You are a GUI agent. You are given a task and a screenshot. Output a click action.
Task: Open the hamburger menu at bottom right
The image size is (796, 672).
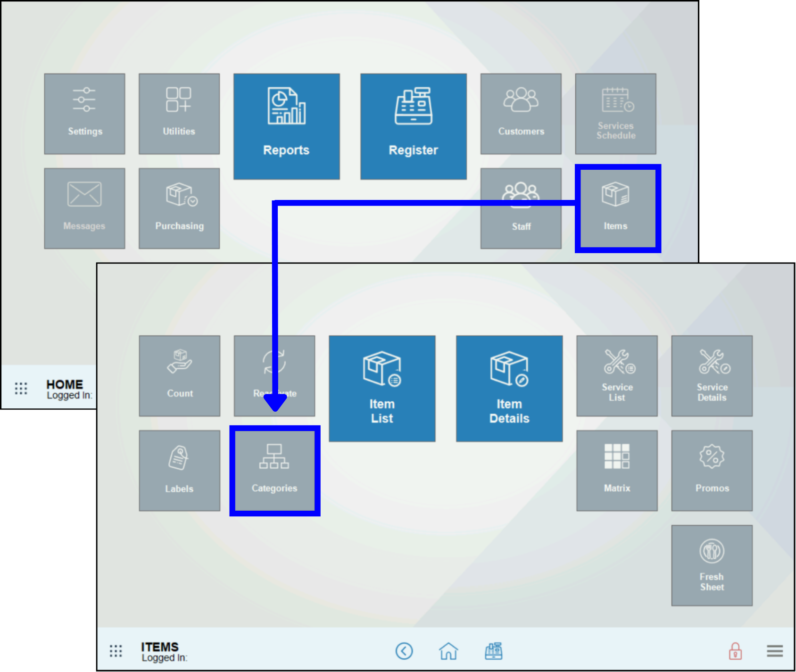(x=774, y=651)
